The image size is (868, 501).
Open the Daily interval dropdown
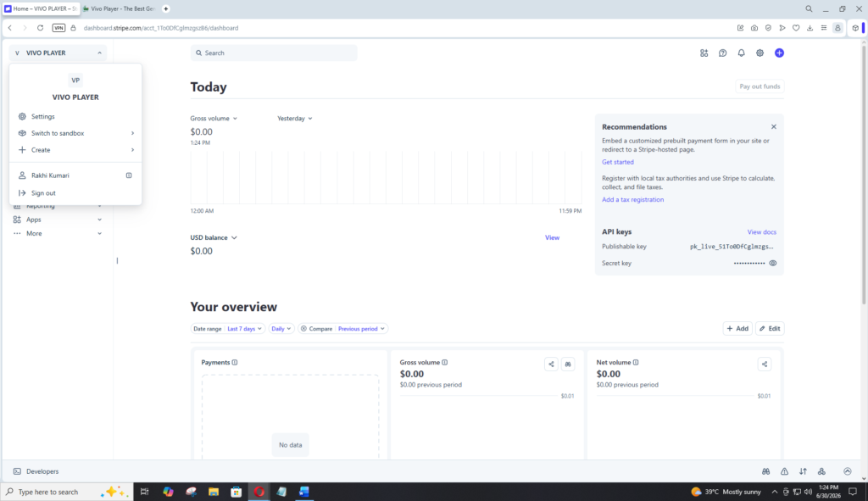click(x=281, y=329)
